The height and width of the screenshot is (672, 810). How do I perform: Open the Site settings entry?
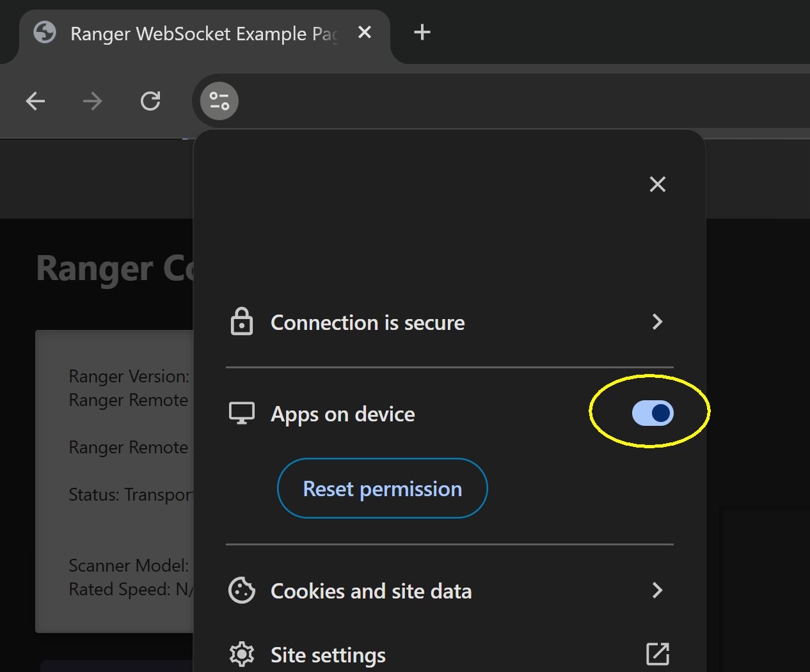328,655
